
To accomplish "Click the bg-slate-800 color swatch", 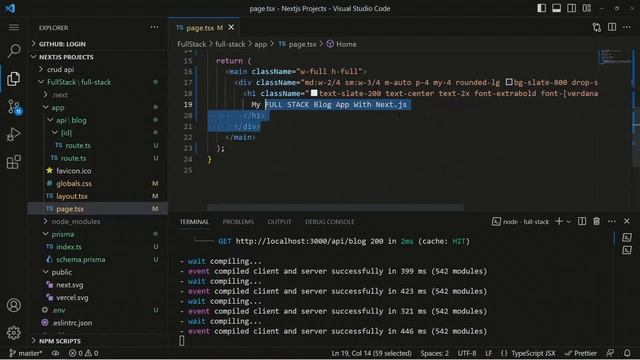I will click(x=509, y=82).
